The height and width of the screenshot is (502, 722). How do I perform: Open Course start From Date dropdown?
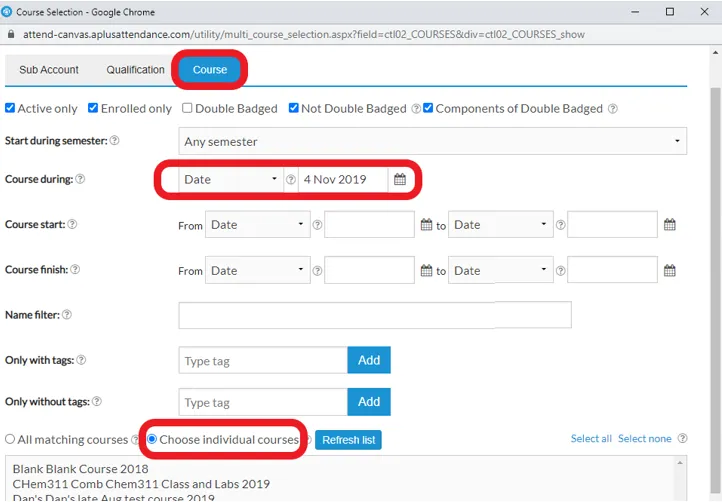coord(258,225)
